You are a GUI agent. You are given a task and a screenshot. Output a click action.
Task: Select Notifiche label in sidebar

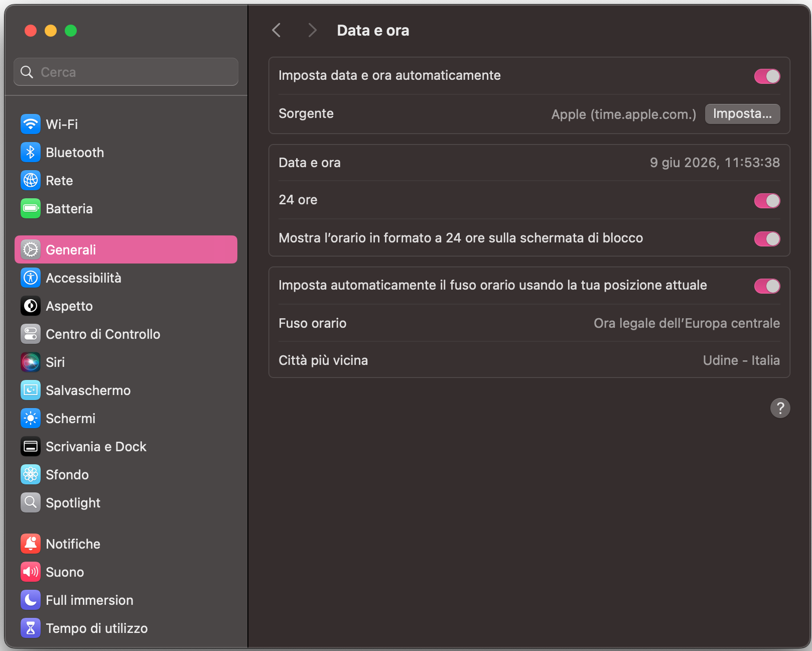point(73,544)
